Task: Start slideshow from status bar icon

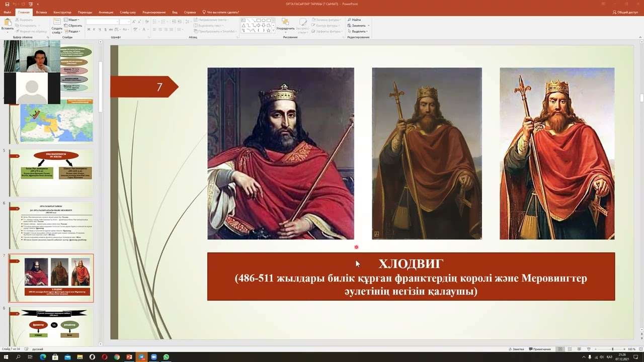Action: click(x=589, y=349)
